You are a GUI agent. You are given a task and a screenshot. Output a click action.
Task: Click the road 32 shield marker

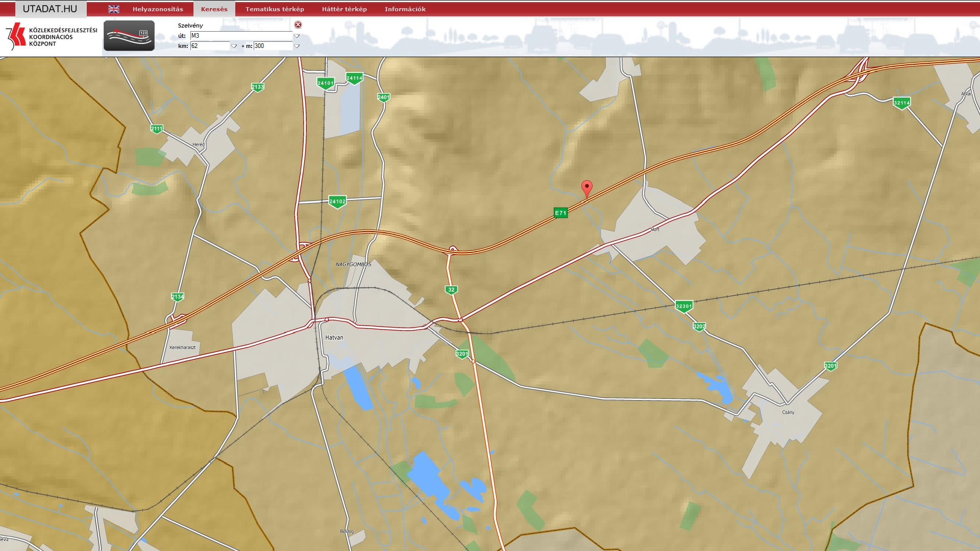tap(451, 290)
